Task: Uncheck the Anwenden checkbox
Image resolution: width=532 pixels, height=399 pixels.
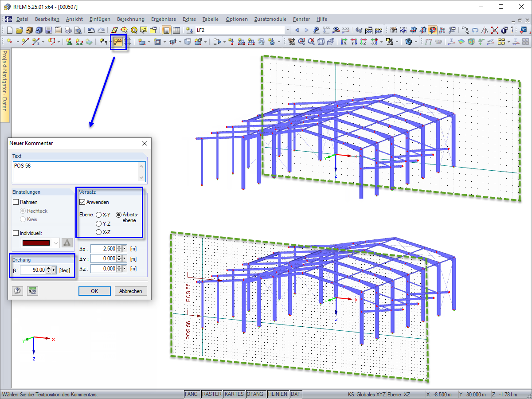Action: click(x=82, y=202)
